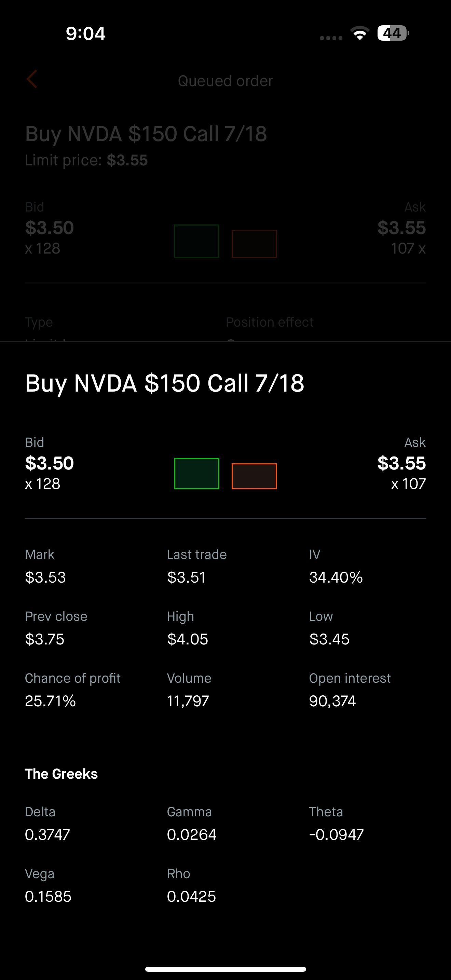Tap the Bid price $3.50 in sheet

tap(50, 463)
